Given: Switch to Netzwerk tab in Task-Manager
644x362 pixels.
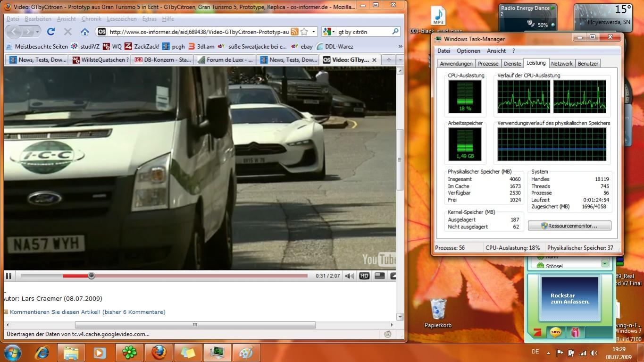Looking at the screenshot, I should coord(561,64).
